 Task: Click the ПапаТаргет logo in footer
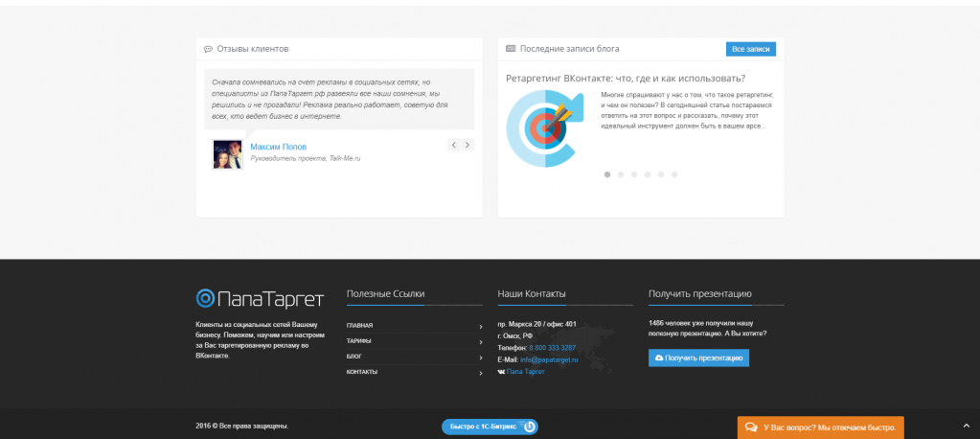coord(260,298)
